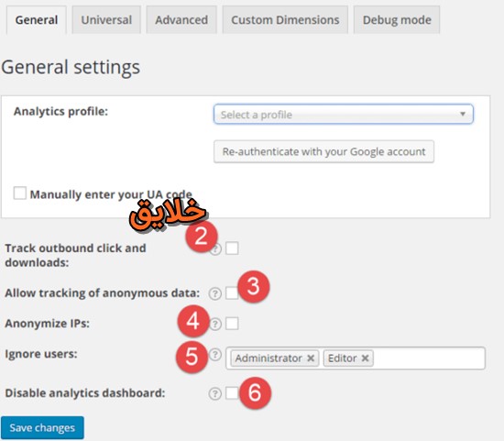
Task: Click help icon for Ignore users
Action: [x=215, y=355]
